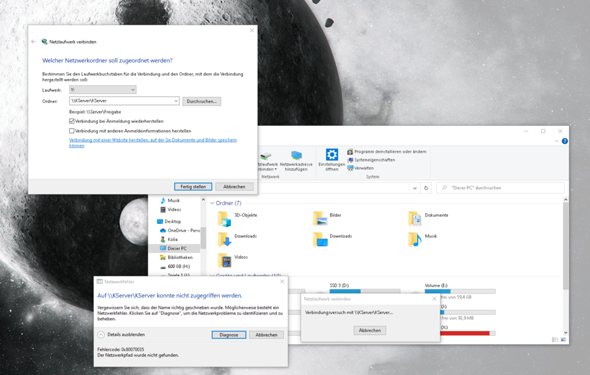This screenshot has width=590, height=375.
Task: Open the Bilder folder
Action: click(327, 218)
